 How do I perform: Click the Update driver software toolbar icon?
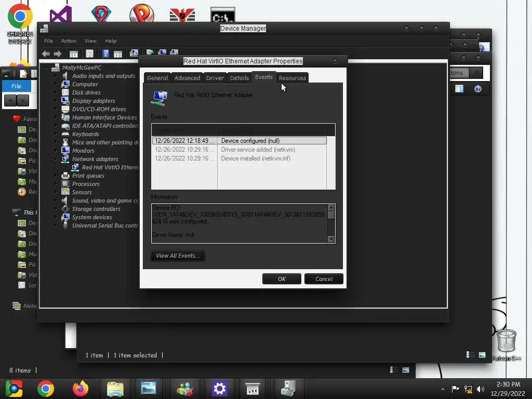coord(150,52)
